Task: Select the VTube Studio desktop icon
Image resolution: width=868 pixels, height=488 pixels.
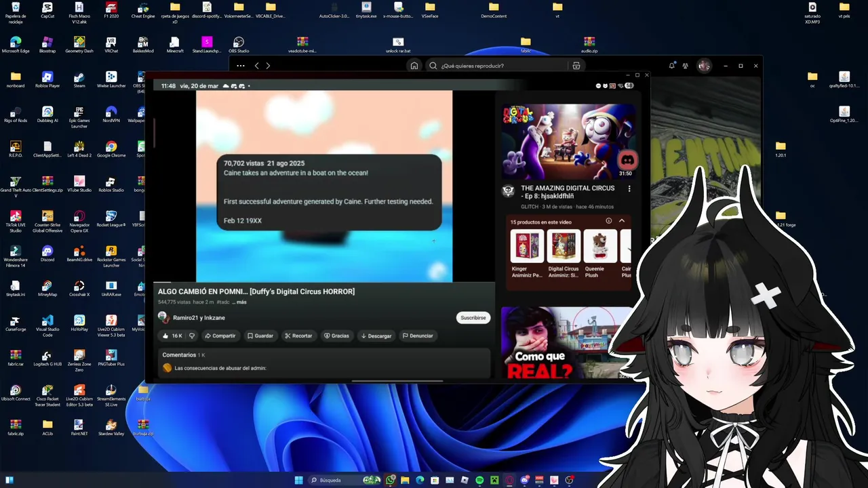Action: click(x=79, y=184)
